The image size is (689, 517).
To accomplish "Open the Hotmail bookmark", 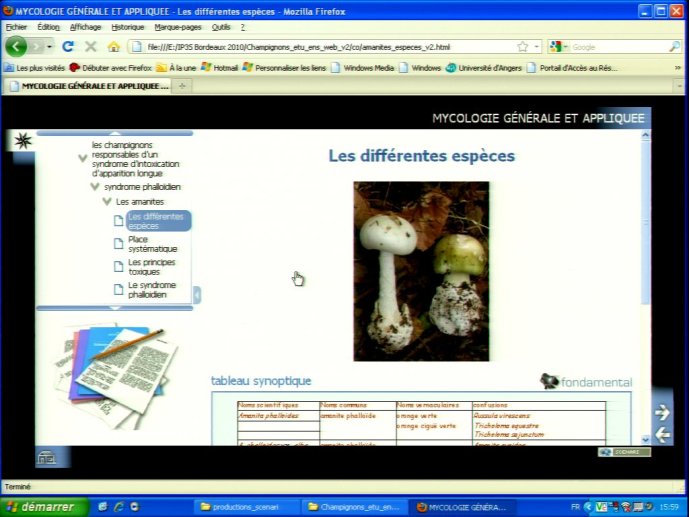I will pos(219,68).
